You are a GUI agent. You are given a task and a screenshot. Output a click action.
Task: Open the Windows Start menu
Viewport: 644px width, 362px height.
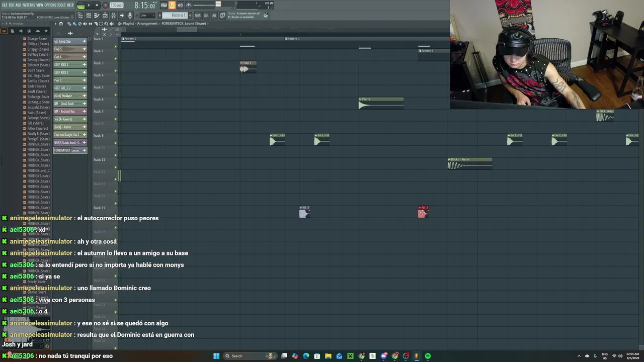point(216,356)
